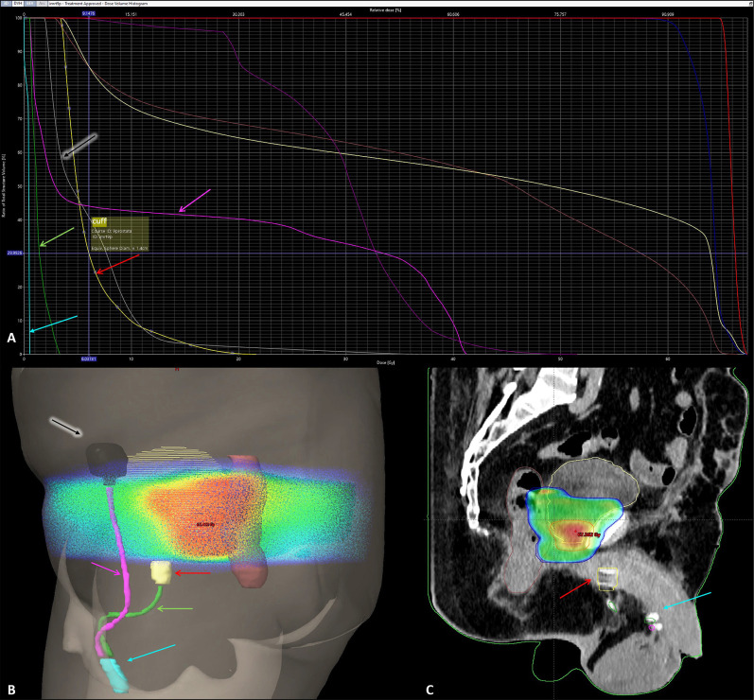Click the red arrow below the cuff tooltip

coord(115,264)
